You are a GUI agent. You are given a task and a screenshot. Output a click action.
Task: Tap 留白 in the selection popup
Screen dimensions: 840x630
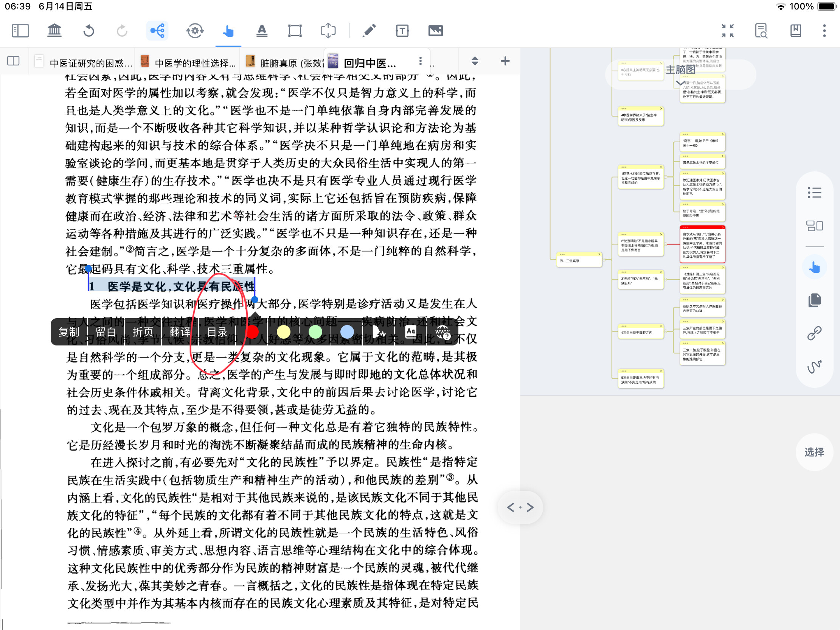(x=106, y=332)
